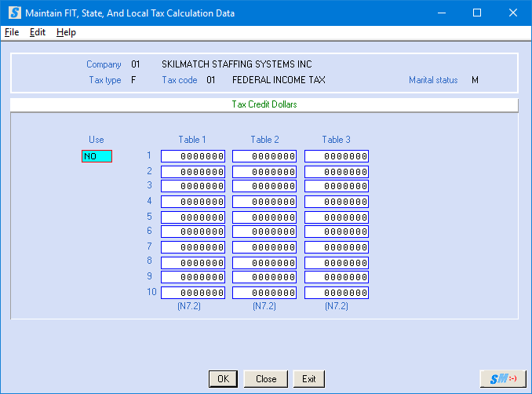Click Table 1 row 5 field
The width and height of the screenshot is (532, 394).
(193, 217)
